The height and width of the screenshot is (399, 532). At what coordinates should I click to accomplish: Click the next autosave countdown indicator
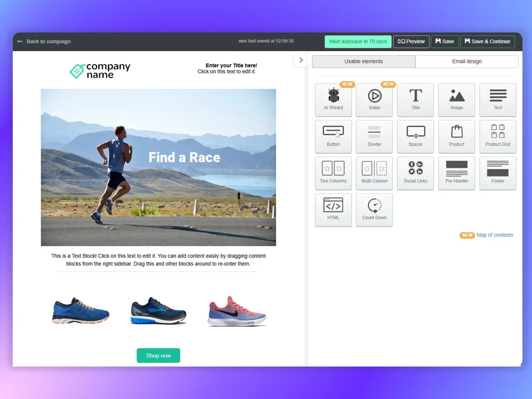coord(358,41)
